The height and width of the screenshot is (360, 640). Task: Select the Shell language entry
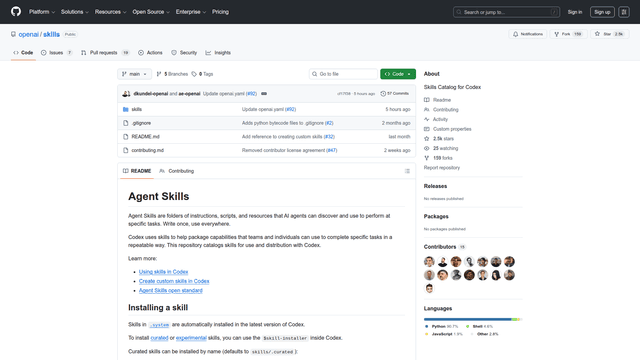pyautogui.click(x=480, y=327)
